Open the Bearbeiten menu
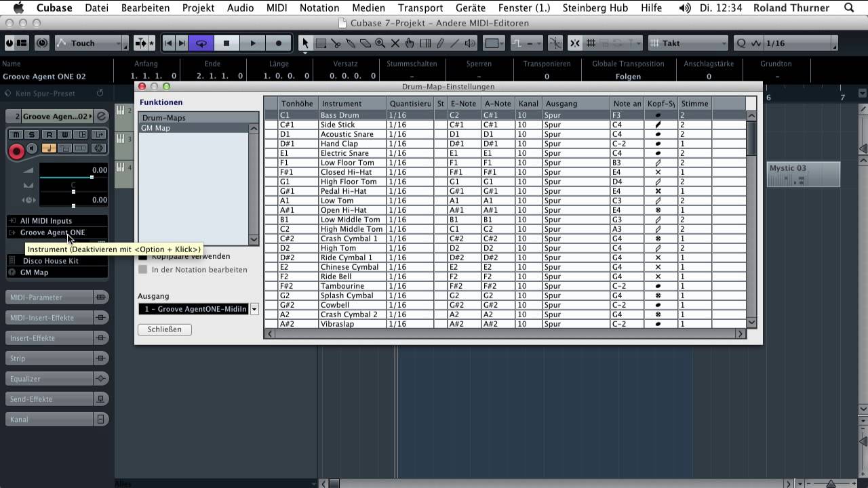 (x=145, y=8)
